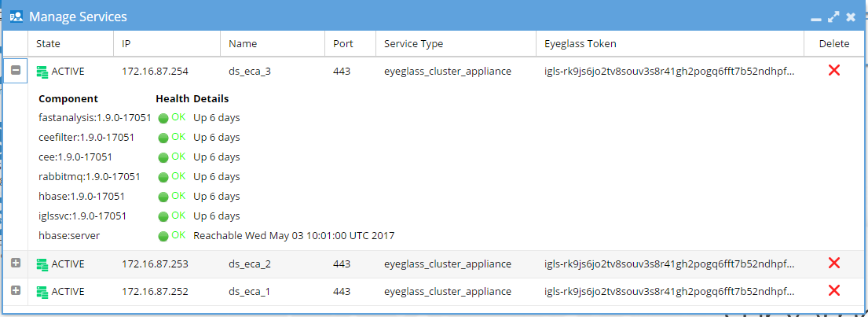The width and height of the screenshot is (868, 317).
Task: Click the green health dot for fastanalysis
Action: coord(163,118)
